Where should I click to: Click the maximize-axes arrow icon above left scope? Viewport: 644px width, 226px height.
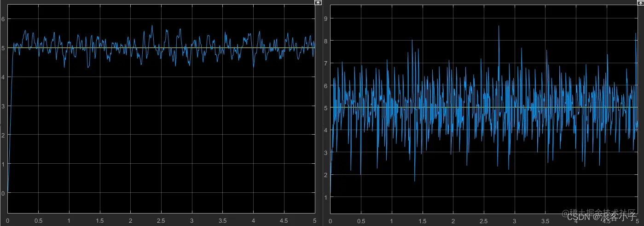tap(318, 3)
